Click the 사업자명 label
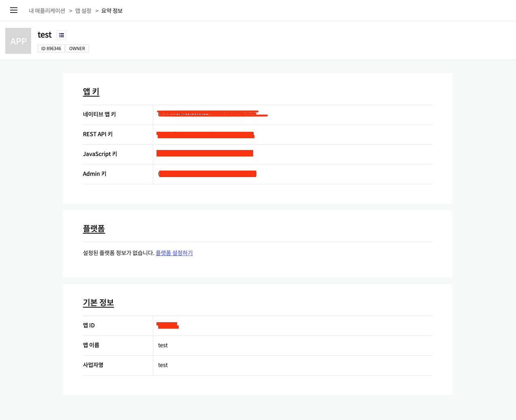516x420 pixels. [x=93, y=365]
